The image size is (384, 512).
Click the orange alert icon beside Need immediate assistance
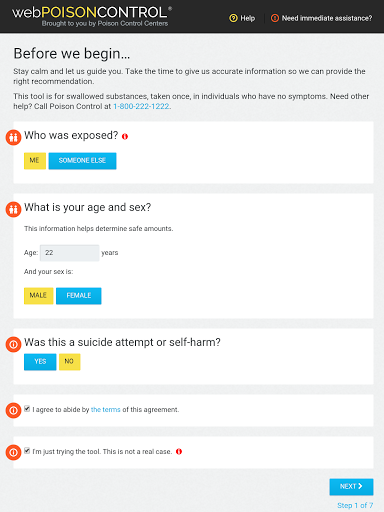coord(275,18)
